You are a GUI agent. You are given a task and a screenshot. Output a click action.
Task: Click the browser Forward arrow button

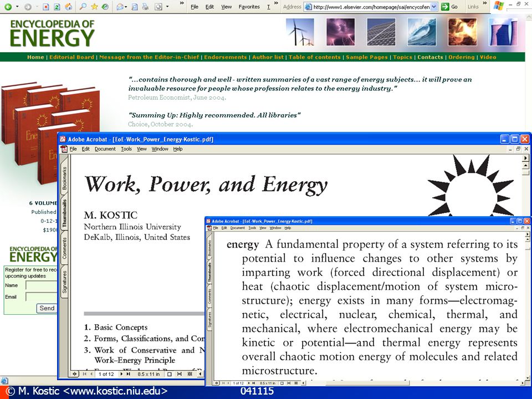(x=28, y=7)
